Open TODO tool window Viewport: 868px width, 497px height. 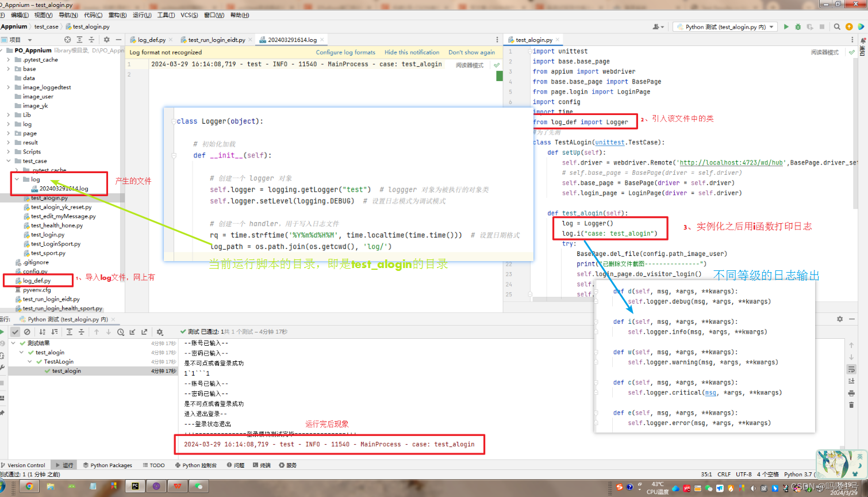153,465
